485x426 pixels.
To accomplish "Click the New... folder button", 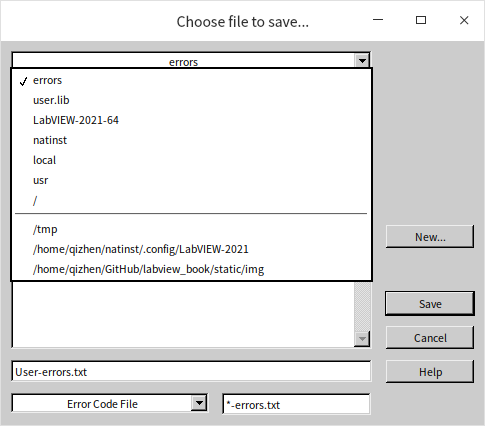I will click(430, 237).
